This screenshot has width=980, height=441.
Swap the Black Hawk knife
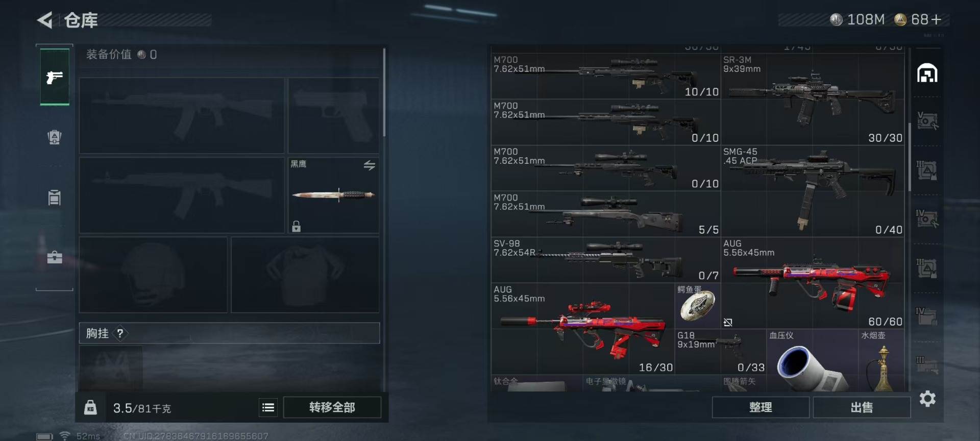(x=370, y=165)
